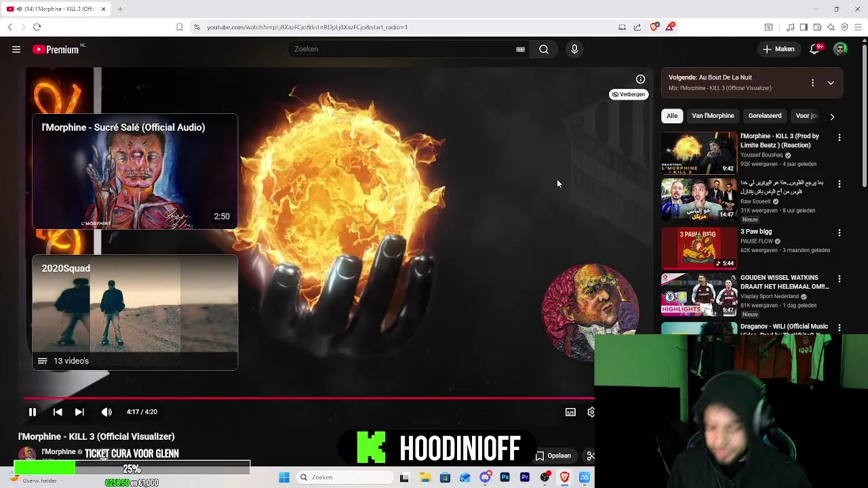Screen dimensions: 868x488
Task: Go back with browser back arrow
Action: 9,27
